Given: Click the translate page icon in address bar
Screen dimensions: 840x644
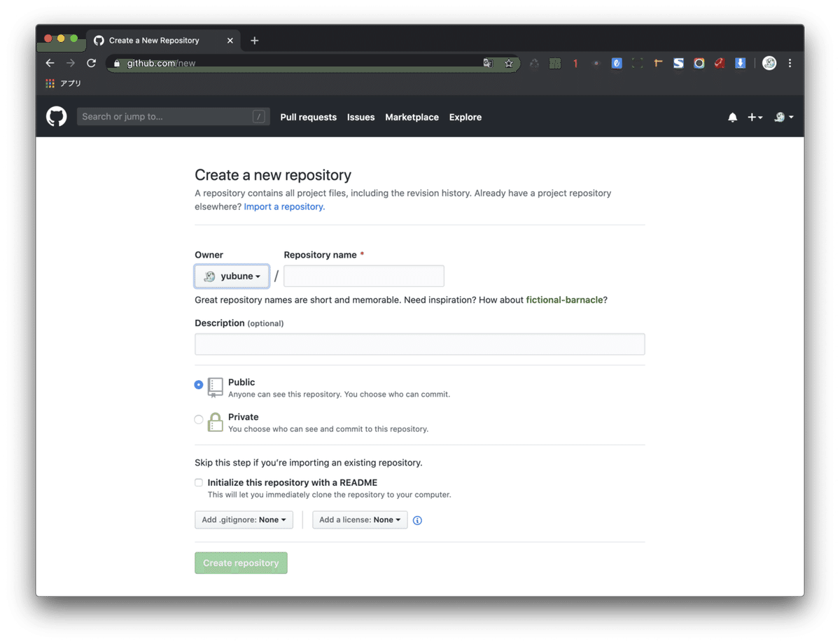Looking at the screenshot, I should (488, 63).
